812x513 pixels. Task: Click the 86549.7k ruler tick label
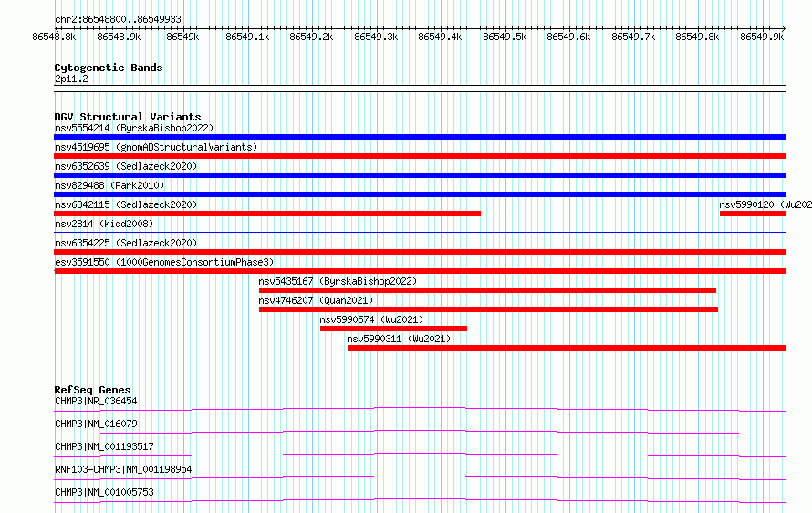633,37
